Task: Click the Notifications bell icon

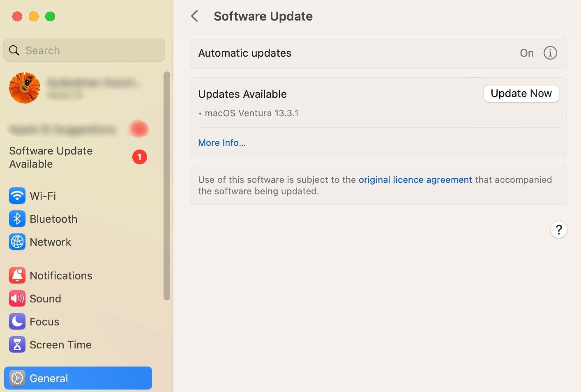Action: click(17, 275)
